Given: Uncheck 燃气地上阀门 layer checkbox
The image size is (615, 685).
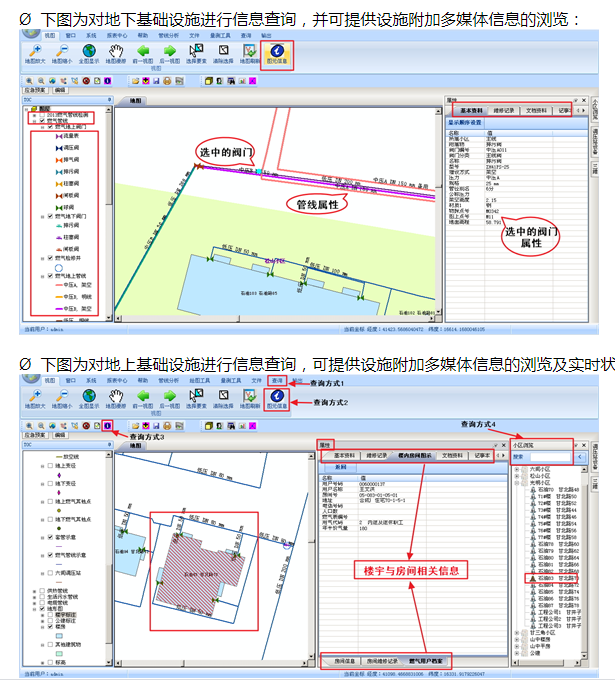Looking at the screenshot, I should 50,128.
